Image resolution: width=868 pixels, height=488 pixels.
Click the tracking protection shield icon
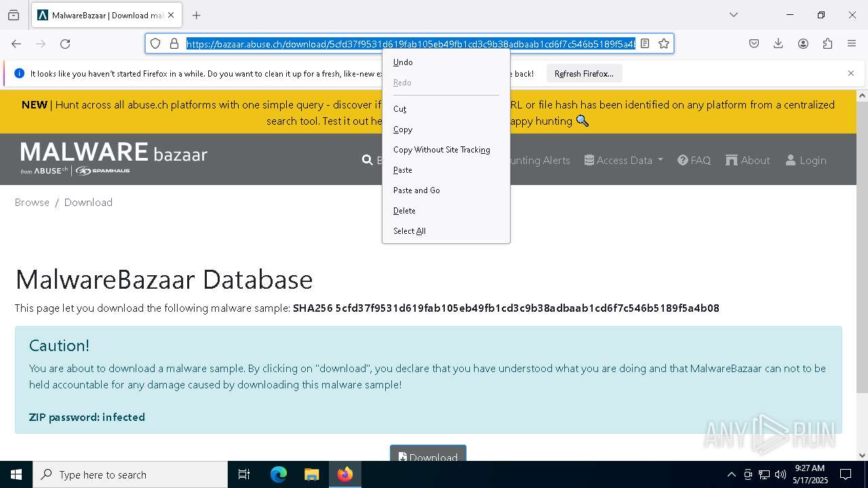pyautogui.click(x=155, y=43)
